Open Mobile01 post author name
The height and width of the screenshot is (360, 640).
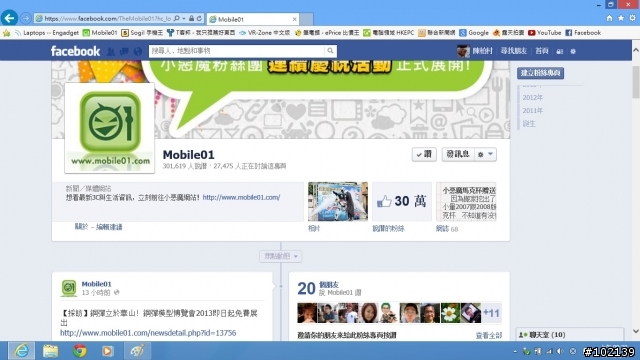(x=96, y=284)
